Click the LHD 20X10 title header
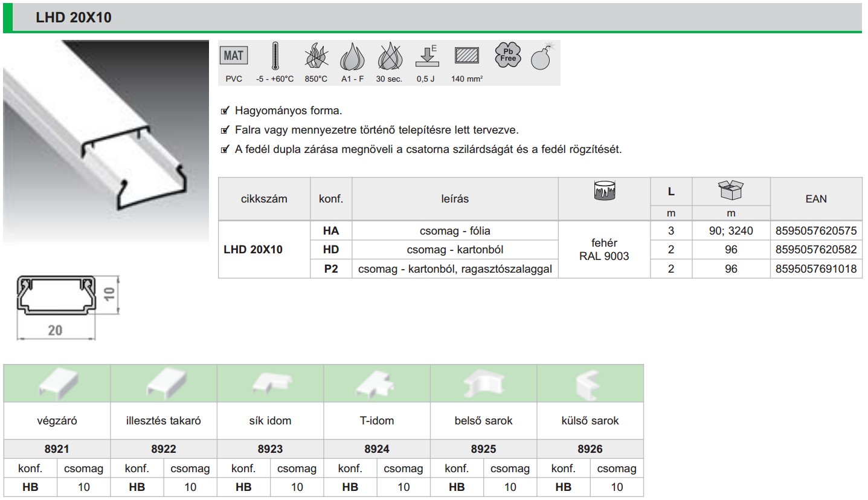This screenshot has height=500, width=868. [74, 18]
